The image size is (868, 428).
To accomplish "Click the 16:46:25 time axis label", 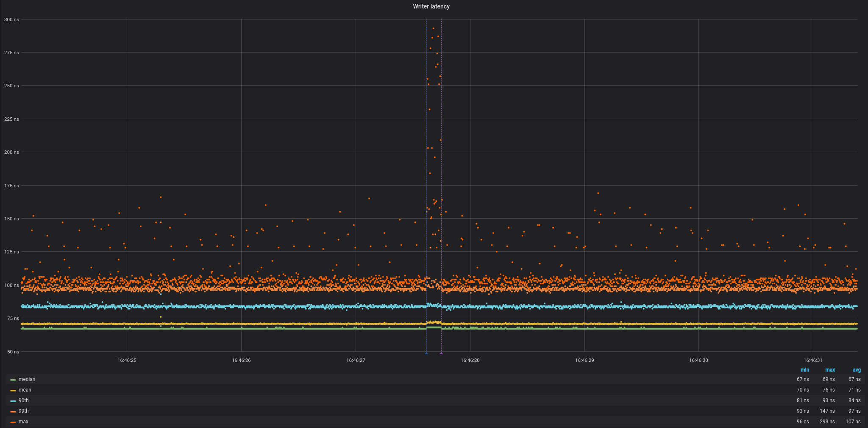I will pyautogui.click(x=127, y=360).
